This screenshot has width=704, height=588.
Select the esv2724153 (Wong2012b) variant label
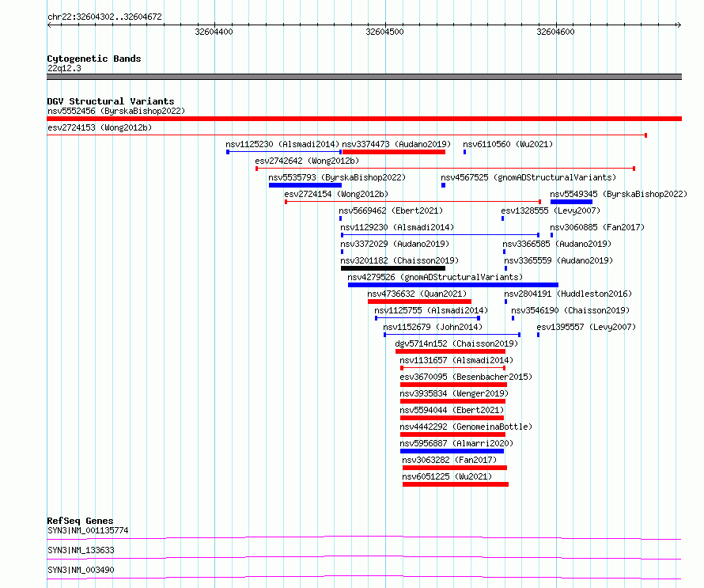tap(100, 127)
